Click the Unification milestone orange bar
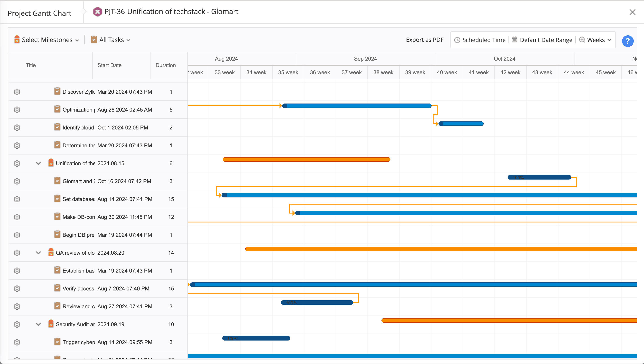The height and width of the screenshot is (364, 644). tap(306, 159)
